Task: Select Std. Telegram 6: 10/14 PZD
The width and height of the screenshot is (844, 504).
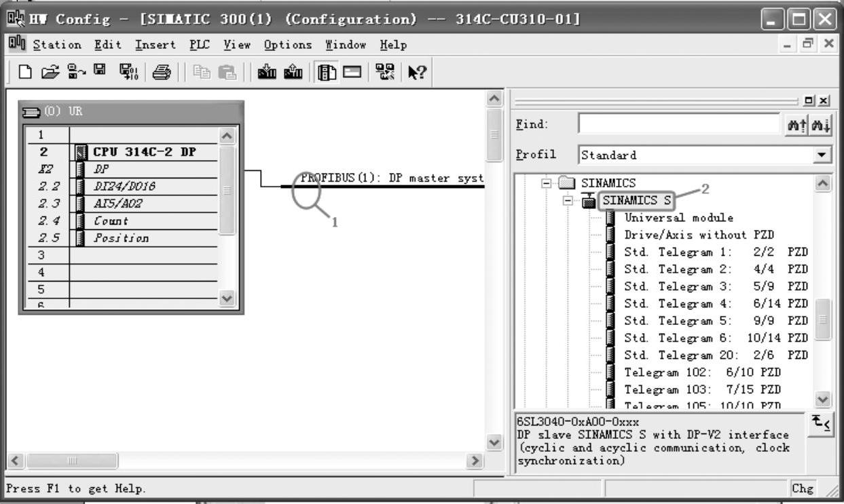Action: pyautogui.click(x=716, y=338)
